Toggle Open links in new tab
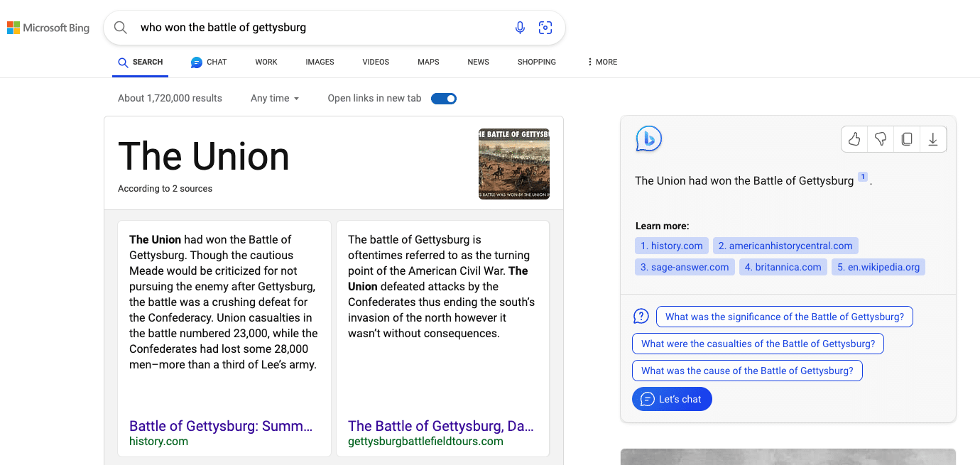The height and width of the screenshot is (465, 980). (x=444, y=99)
